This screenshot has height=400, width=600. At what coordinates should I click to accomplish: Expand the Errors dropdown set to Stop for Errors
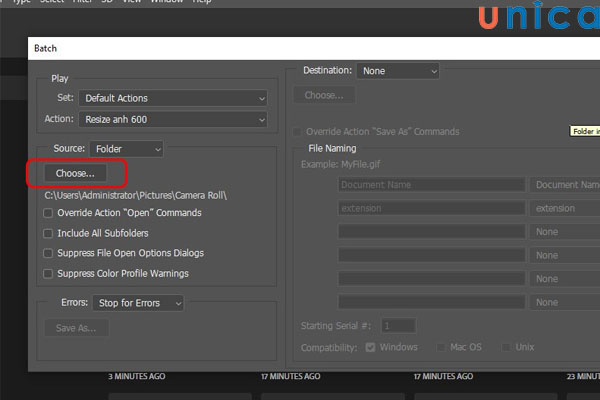pos(137,302)
